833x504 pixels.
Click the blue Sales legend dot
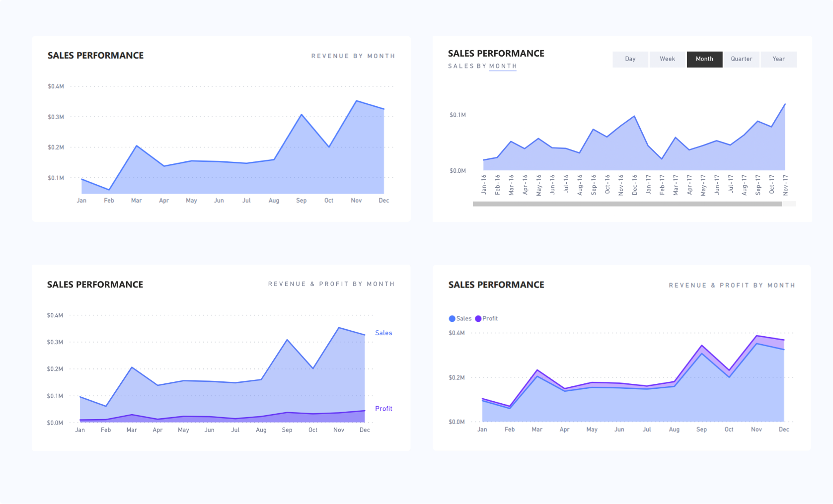[x=452, y=319]
